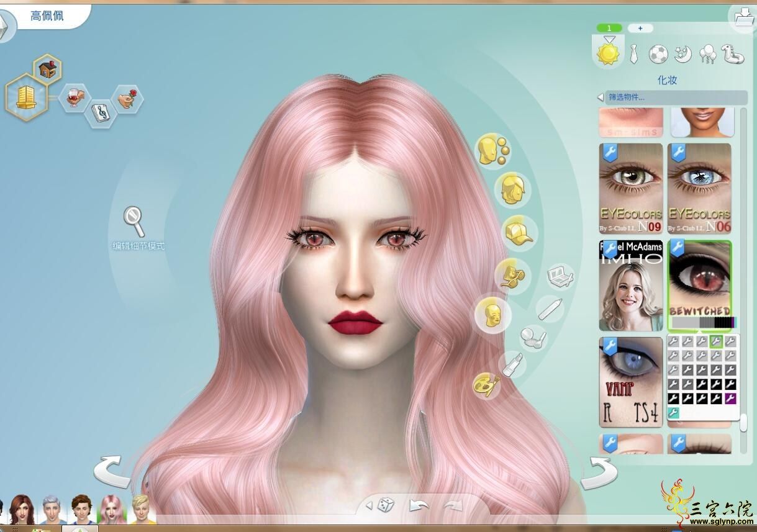Image resolution: width=757 pixels, height=532 pixels.
Task: Choose the rose in hand trait hexagon
Action: (x=127, y=98)
